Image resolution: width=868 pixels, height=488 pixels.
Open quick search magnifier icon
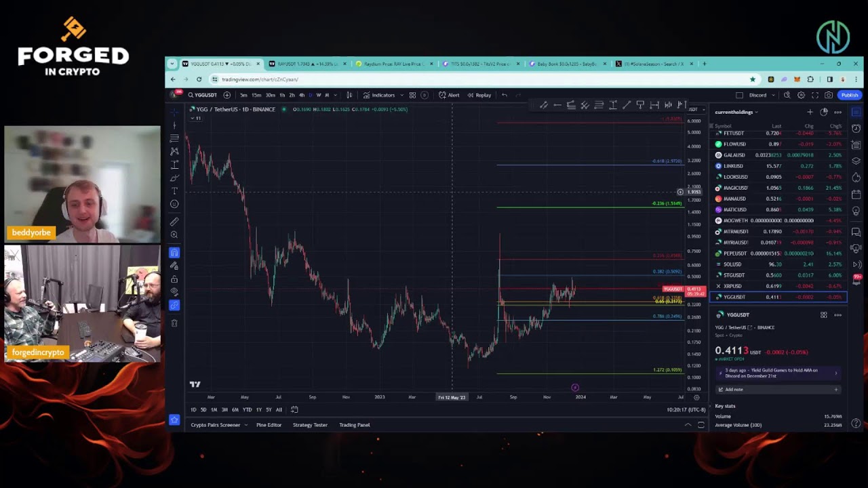tap(787, 95)
